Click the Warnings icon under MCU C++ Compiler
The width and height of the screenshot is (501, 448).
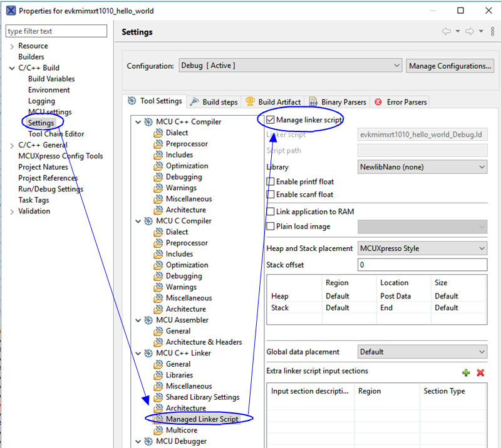pos(158,188)
